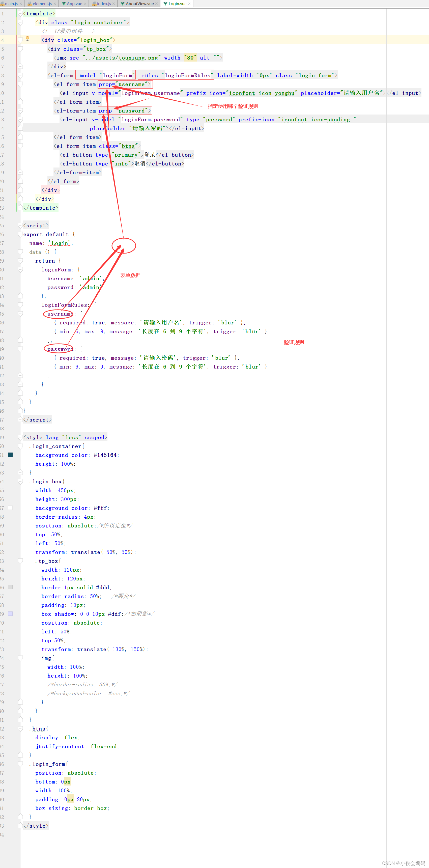The height and width of the screenshot is (868, 429).
Task: Open the #145164 color gutter swatch
Action: pyautogui.click(x=10, y=455)
